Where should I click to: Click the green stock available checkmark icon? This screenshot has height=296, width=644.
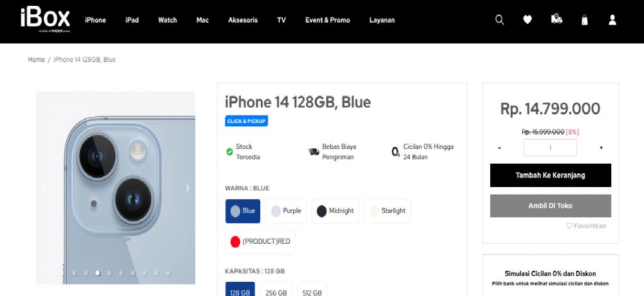tap(230, 152)
